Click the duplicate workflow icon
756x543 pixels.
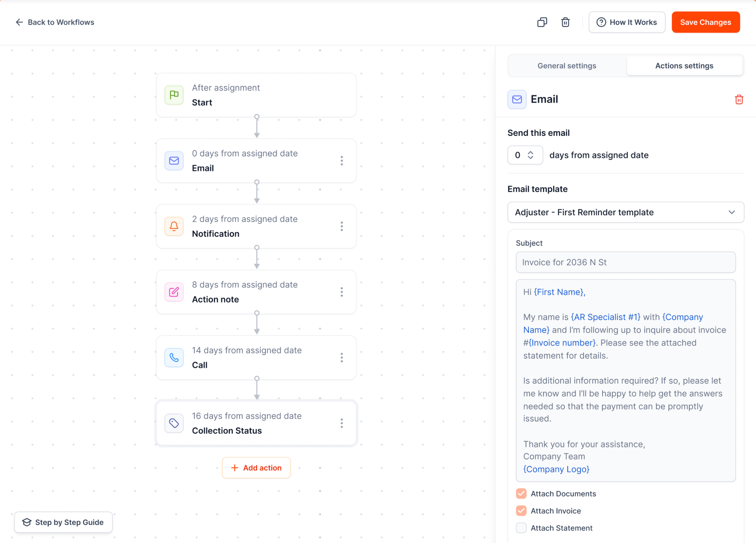[542, 22]
